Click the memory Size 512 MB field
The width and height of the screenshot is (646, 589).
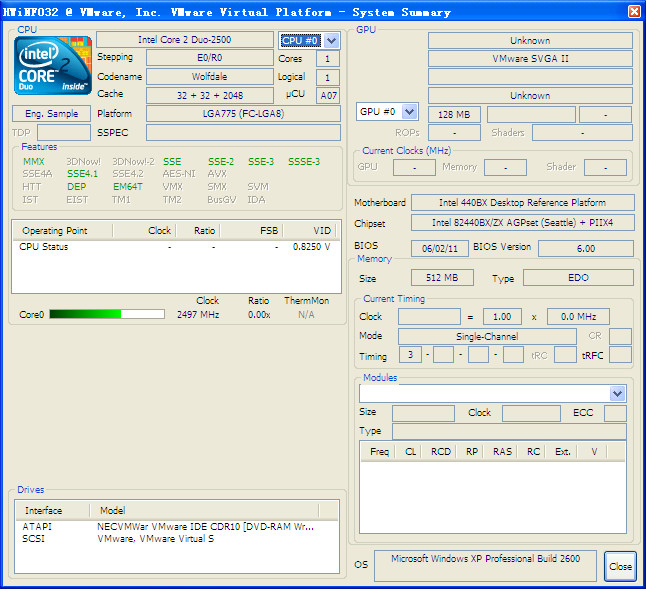click(442, 278)
